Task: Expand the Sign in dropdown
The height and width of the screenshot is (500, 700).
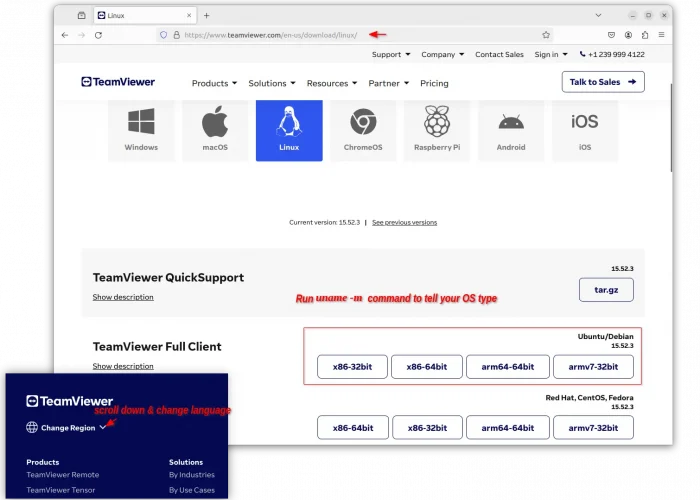Action: click(x=550, y=54)
